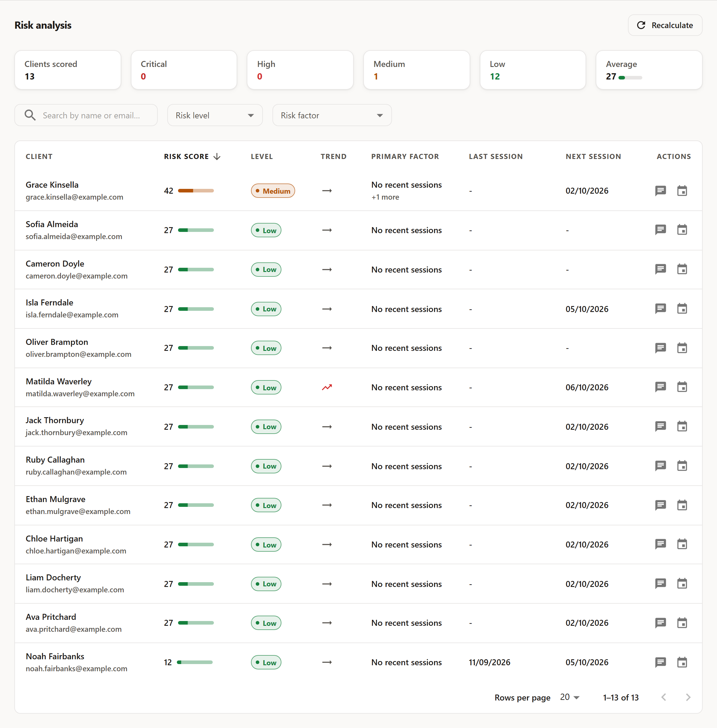
Task: Schedule via calendar icon for Oliver Brampton
Action: [x=682, y=348]
